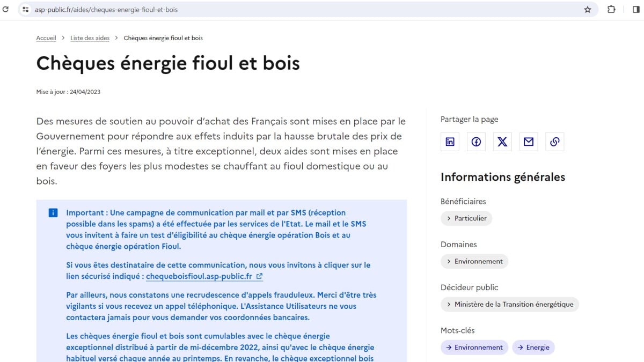Share the page on LinkedIn

[x=450, y=142]
